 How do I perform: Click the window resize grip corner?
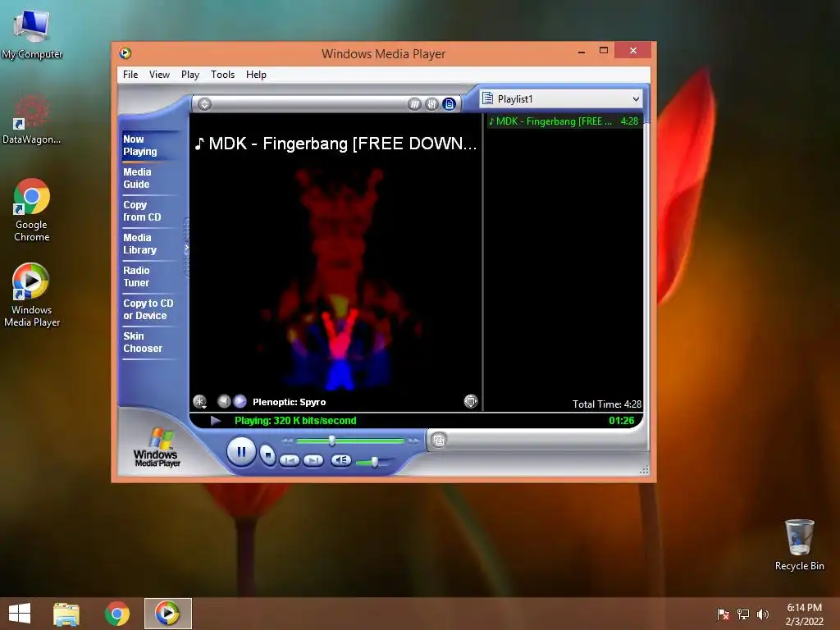click(644, 470)
